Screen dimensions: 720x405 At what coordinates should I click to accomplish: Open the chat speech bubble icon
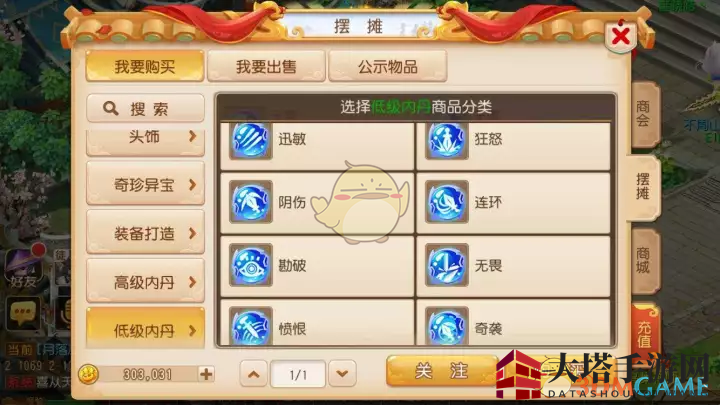(x=22, y=312)
